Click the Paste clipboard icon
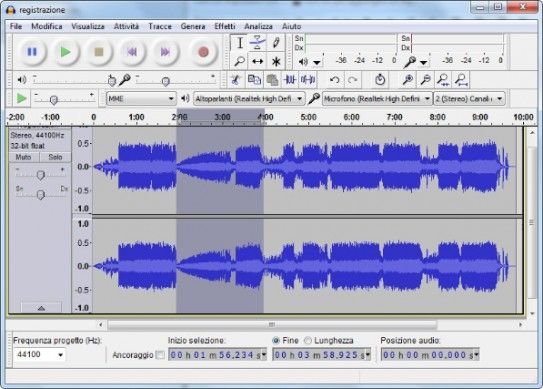The width and height of the screenshot is (543, 389). point(272,80)
